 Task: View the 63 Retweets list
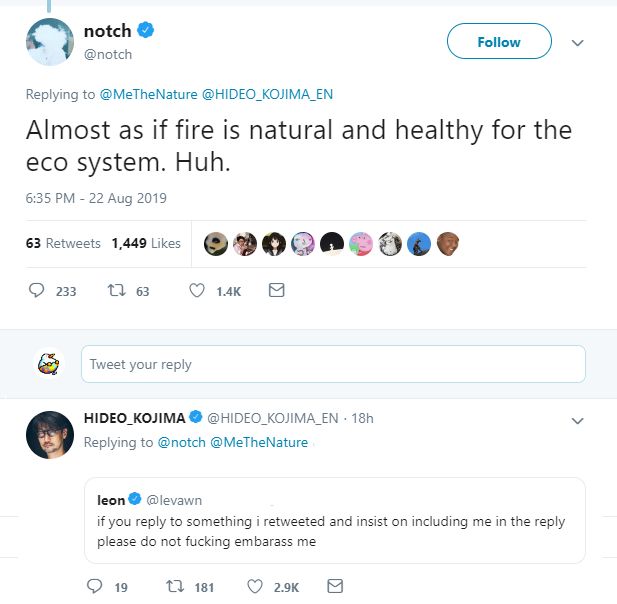coord(63,243)
